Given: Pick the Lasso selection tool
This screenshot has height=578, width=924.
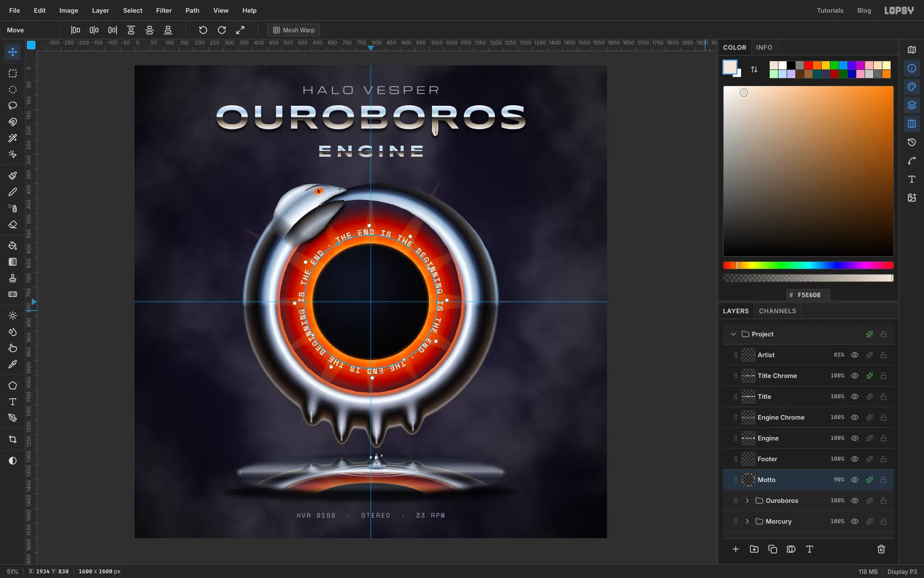Looking at the screenshot, I should (12, 106).
